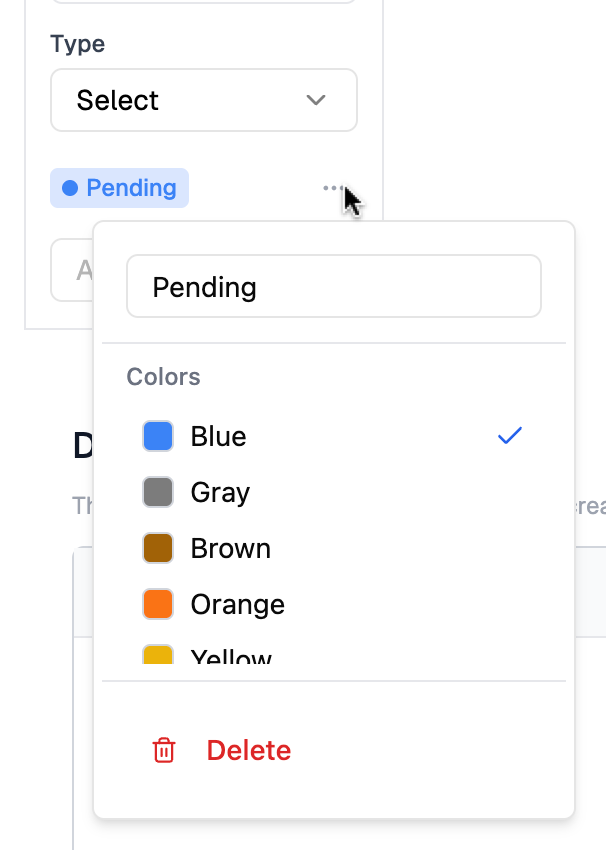Select the partially visible Yellow swatch
This screenshot has width=606, height=850.
158,656
